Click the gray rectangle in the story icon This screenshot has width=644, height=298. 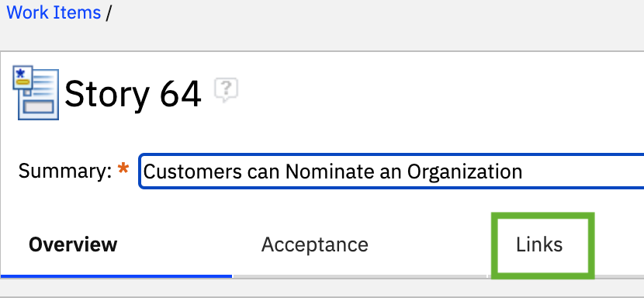(x=38, y=107)
